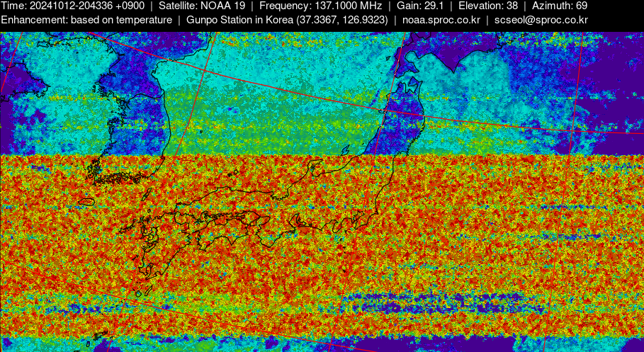The image size is (644, 352).
Task: Click the Kyushu island outline
Action: (150, 255)
